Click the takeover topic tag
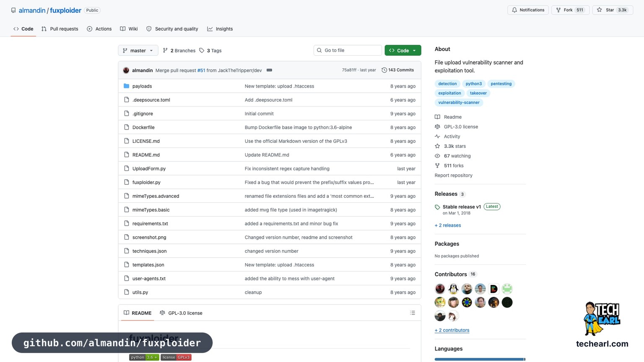Image resolution: width=644 pixels, height=362 pixels. pyautogui.click(x=478, y=93)
